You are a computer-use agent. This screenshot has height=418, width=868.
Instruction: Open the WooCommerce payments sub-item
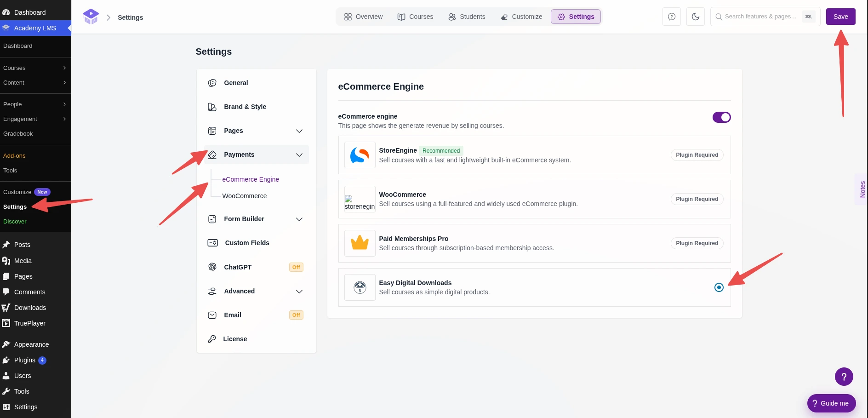coord(244,196)
